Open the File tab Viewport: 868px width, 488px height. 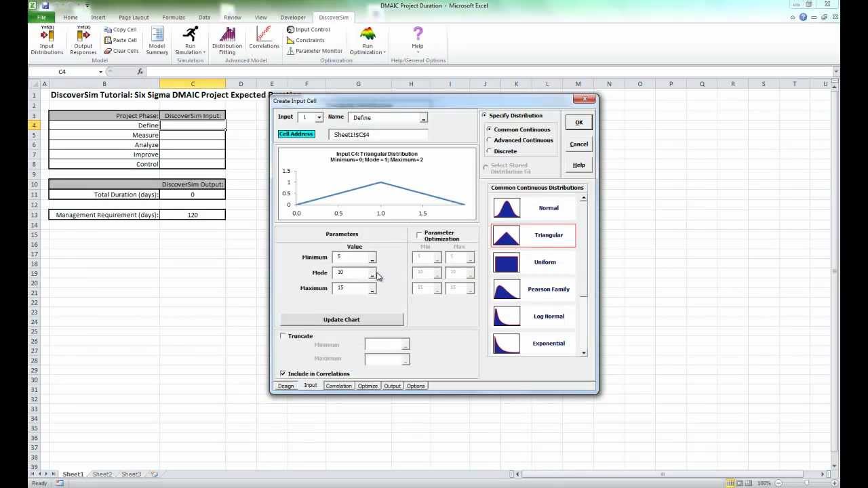pos(41,18)
